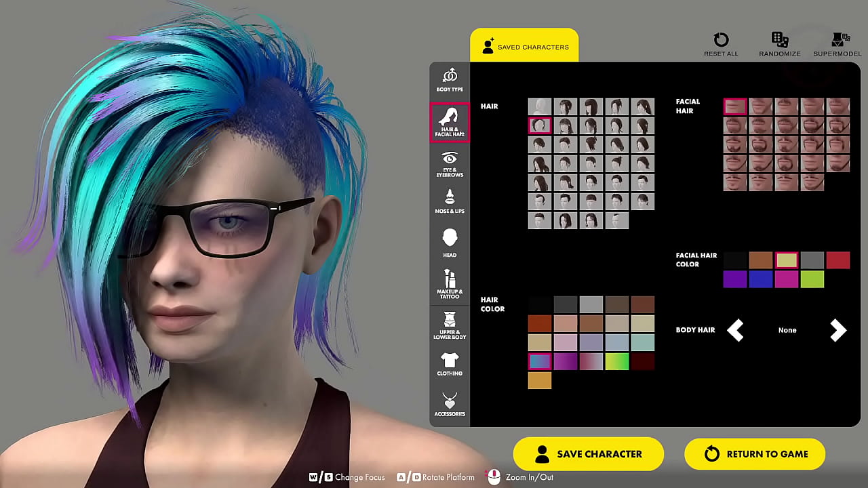Randomize the character appearance
The width and height of the screenshot is (868, 488).
click(780, 44)
